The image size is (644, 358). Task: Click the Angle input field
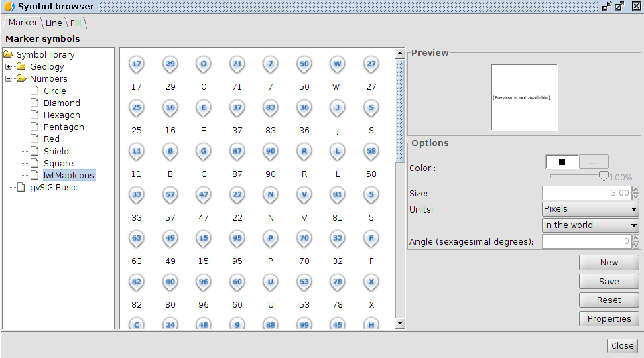point(586,241)
